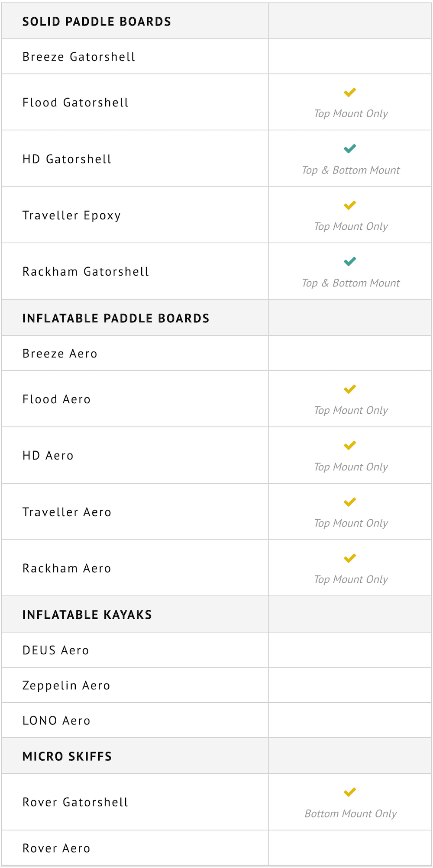Click the yellow checkmark for Rackham Aero

click(350, 558)
